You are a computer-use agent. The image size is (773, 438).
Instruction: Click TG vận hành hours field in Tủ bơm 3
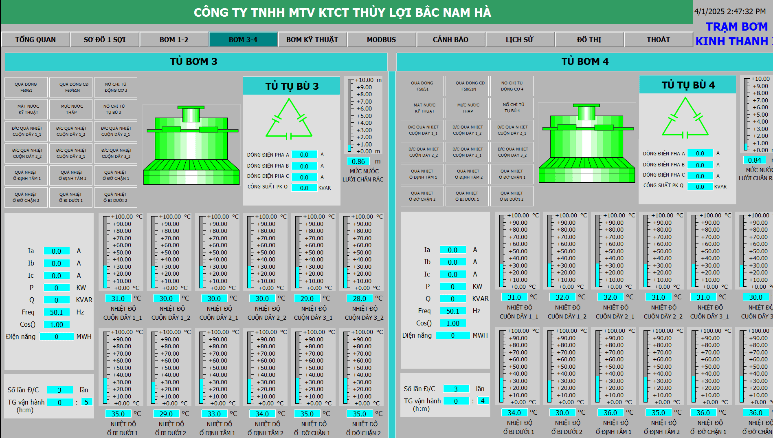point(60,402)
